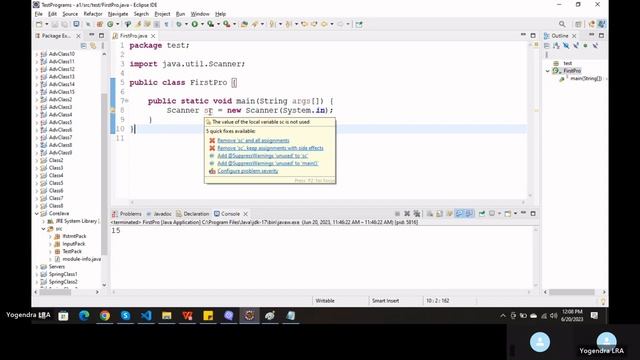Switch to the Declaration tab
The width and height of the screenshot is (640, 360).
coord(193,214)
